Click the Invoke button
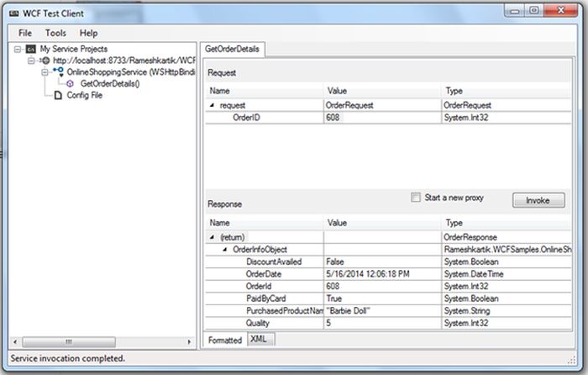This screenshot has width=588, height=375. point(538,200)
